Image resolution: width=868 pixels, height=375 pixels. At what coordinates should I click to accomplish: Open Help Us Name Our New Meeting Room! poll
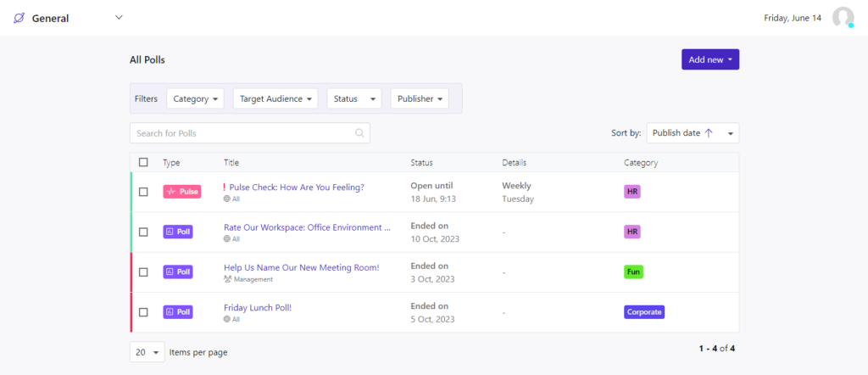(x=302, y=267)
